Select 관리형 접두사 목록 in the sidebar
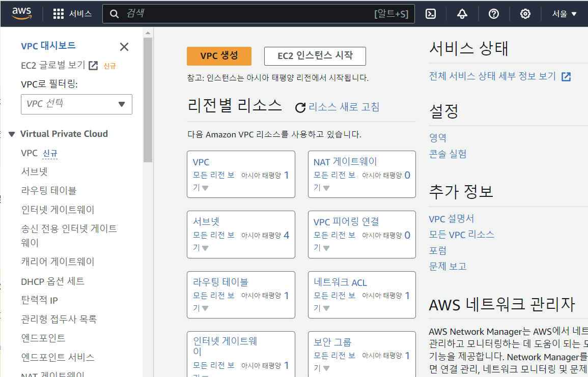 59,319
